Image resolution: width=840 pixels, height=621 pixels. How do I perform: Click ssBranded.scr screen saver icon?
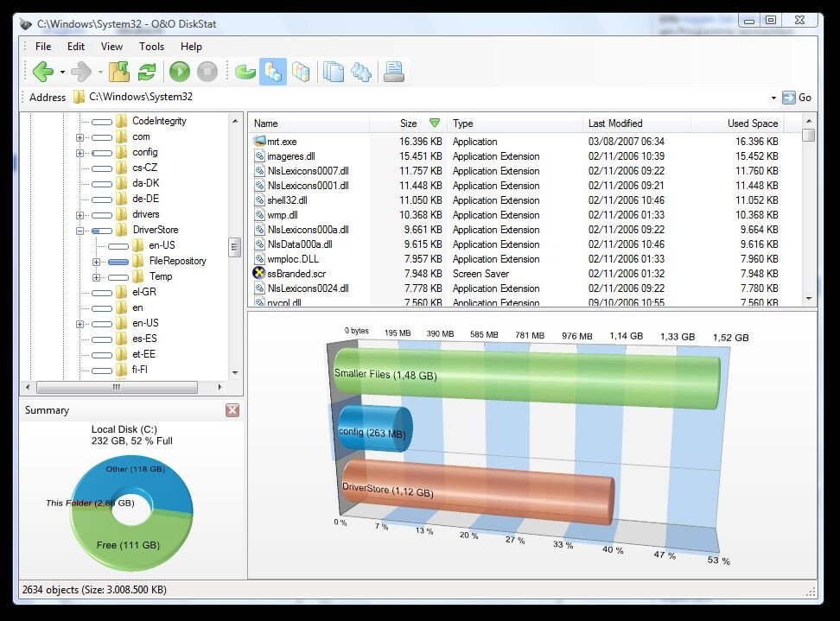coord(259,273)
